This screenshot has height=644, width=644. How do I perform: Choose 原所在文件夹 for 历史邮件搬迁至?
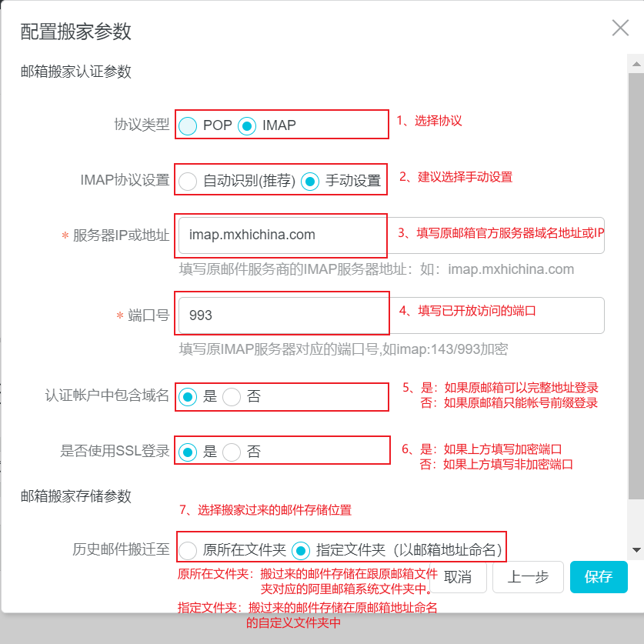pos(187,548)
